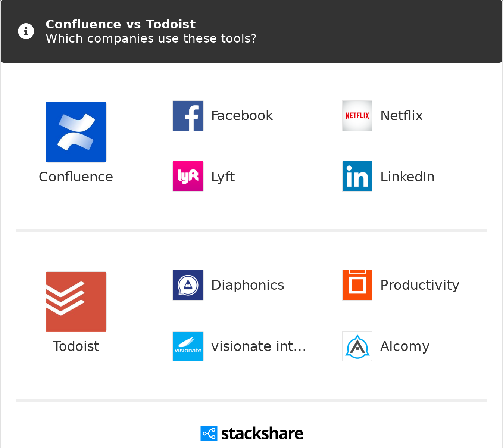
Task: Select the Lyft text label
Action: (x=223, y=177)
